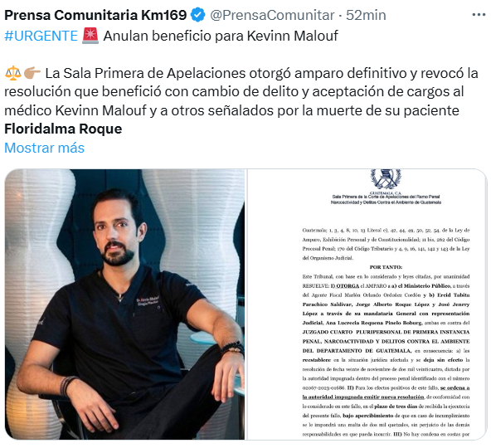Click the bold name Floridalma Roque
This screenshot has height=448, width=491.
click(63, 129)
